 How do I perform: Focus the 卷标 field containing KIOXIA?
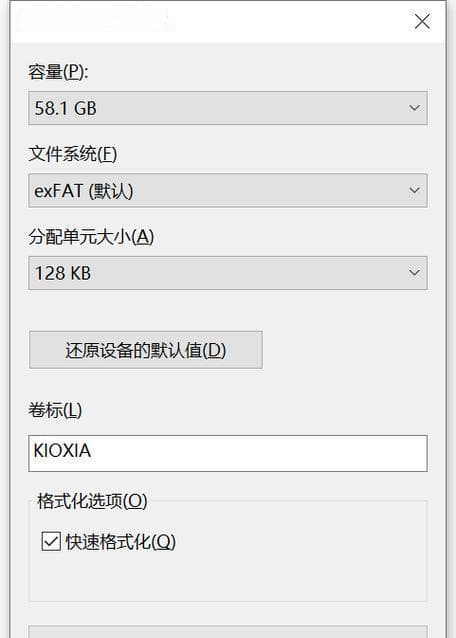[x=228, y=453]
